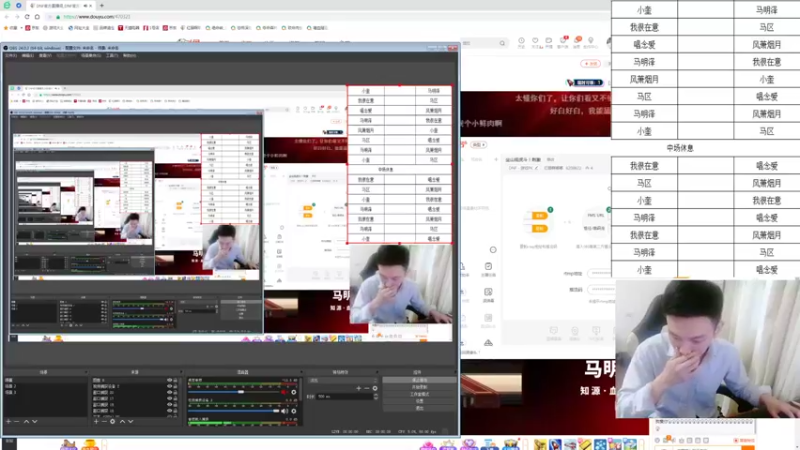Image resolution: width=800 pixels, height=450 pixels.
Task: Open the Douyu follow heart icon
Action: (535, 40)
